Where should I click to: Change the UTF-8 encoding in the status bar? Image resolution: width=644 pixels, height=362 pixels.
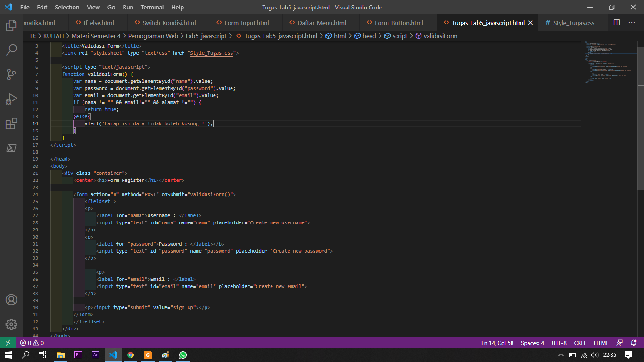[x=559, y=343]
